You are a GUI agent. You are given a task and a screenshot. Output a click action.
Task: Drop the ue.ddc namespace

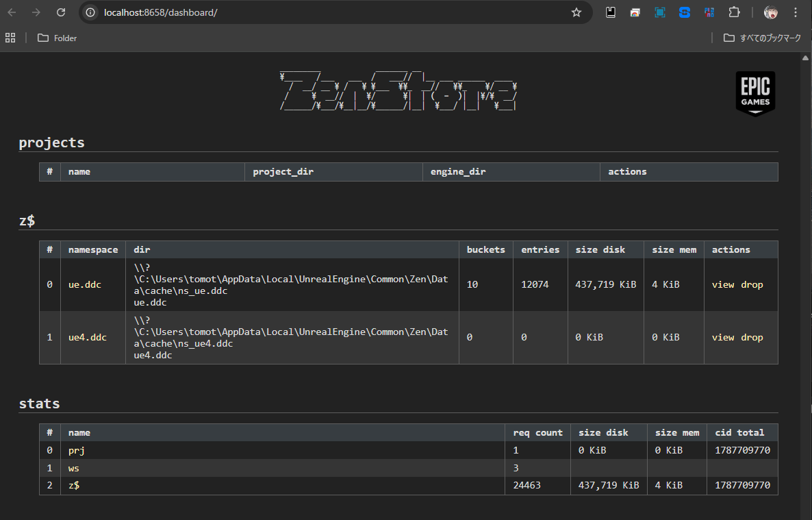pos(752,284)
